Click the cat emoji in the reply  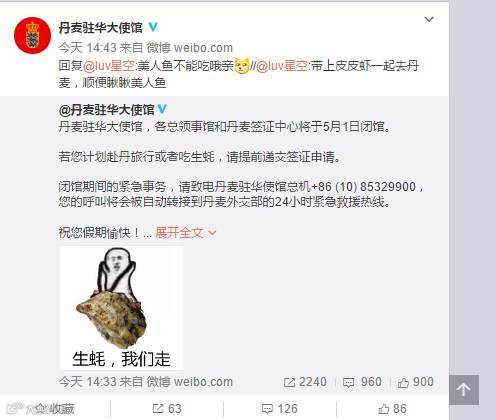(x=242, y=66)
